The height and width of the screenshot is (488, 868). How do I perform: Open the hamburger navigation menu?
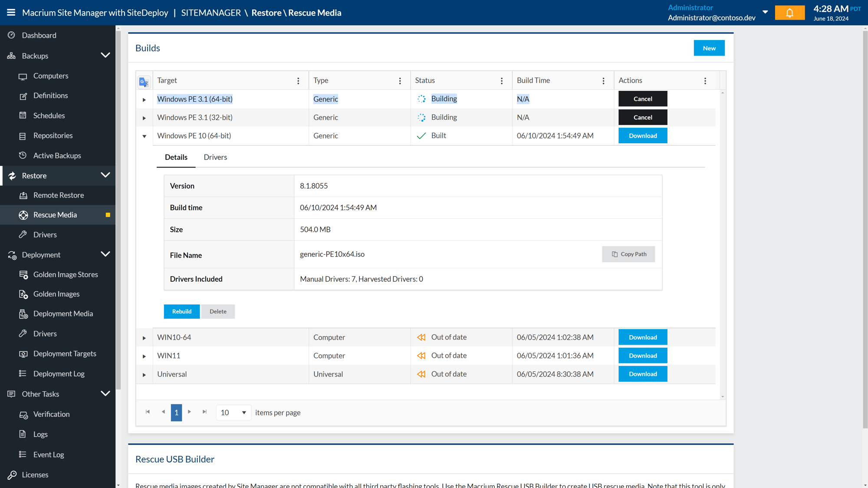point(11,13)
